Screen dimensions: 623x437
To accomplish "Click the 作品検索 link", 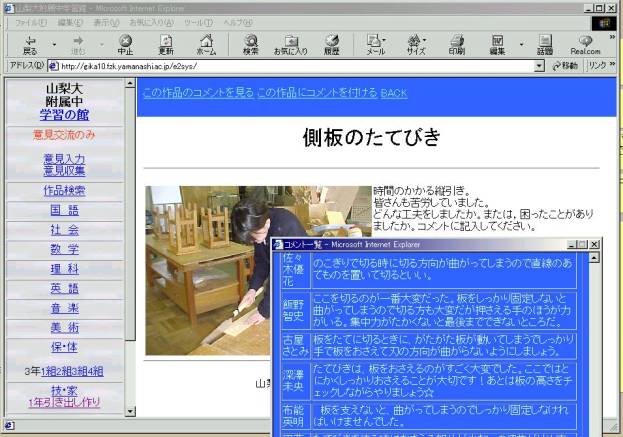I will click(x=64, y=191).
